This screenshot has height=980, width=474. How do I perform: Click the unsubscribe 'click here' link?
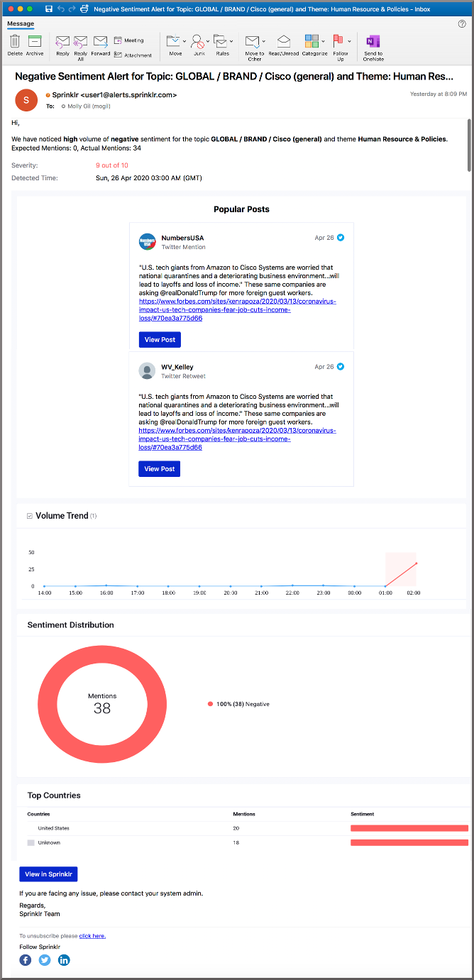click(x=92, y=936)
